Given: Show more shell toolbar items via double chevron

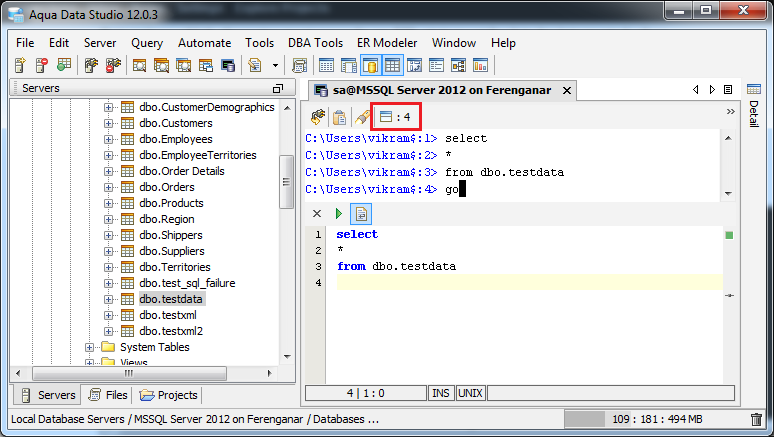Looking at the screenshot, I should pos(731,112).
